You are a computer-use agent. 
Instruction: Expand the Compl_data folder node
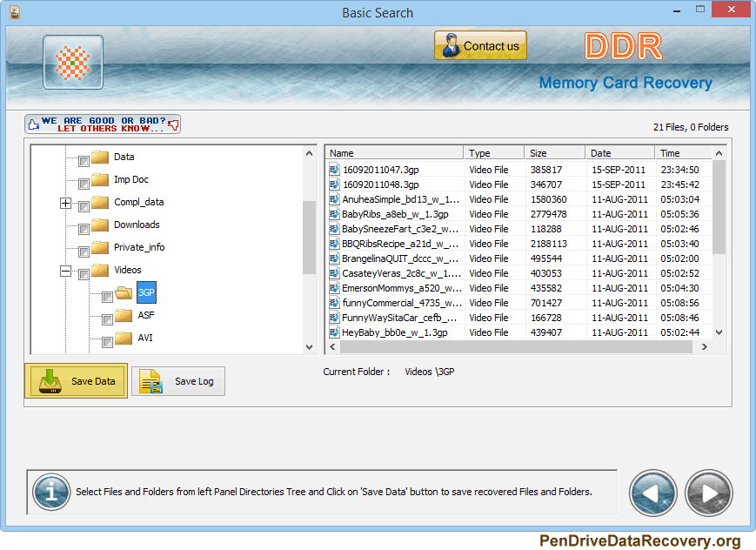click(x=65, y=203)
